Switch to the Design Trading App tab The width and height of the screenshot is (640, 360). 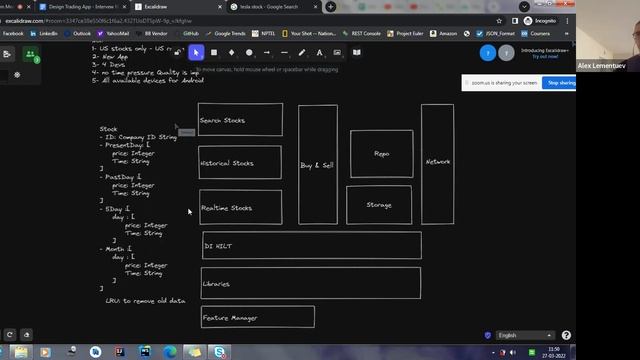click(x=83, y=7)
